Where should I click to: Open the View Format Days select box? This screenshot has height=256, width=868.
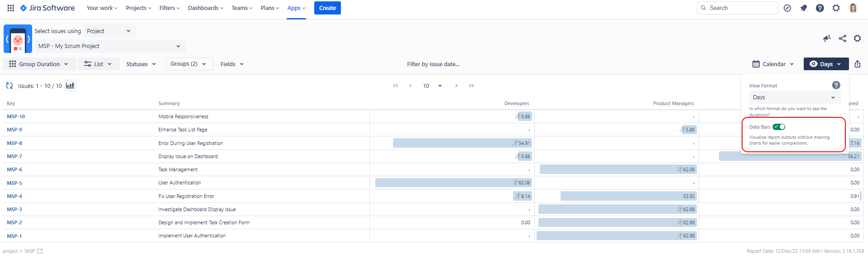pos(794,97)
